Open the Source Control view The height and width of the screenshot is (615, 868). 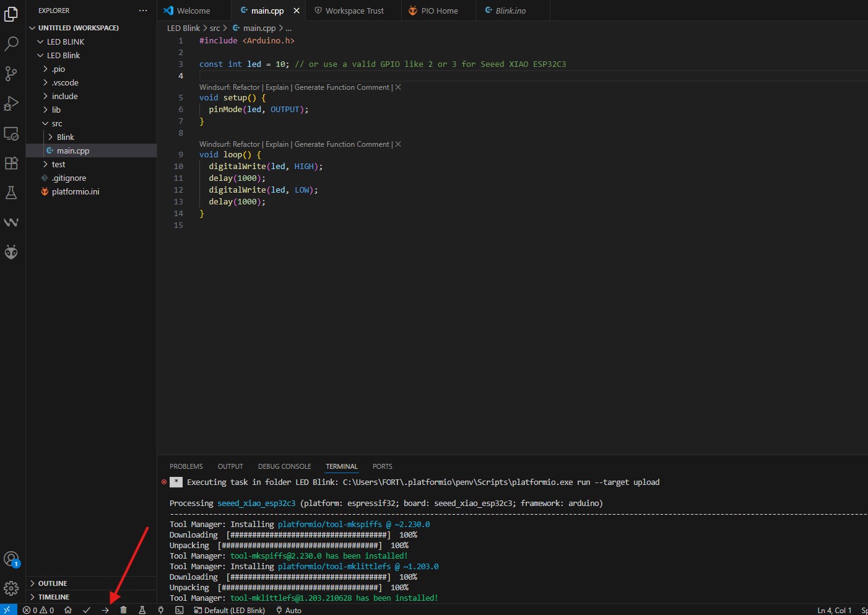pos(11,73)
